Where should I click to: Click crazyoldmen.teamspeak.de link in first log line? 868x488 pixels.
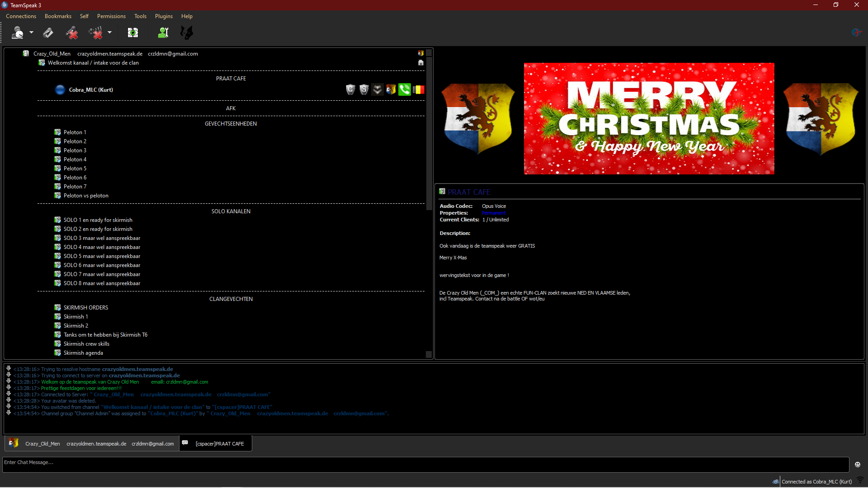click(137, 369)
